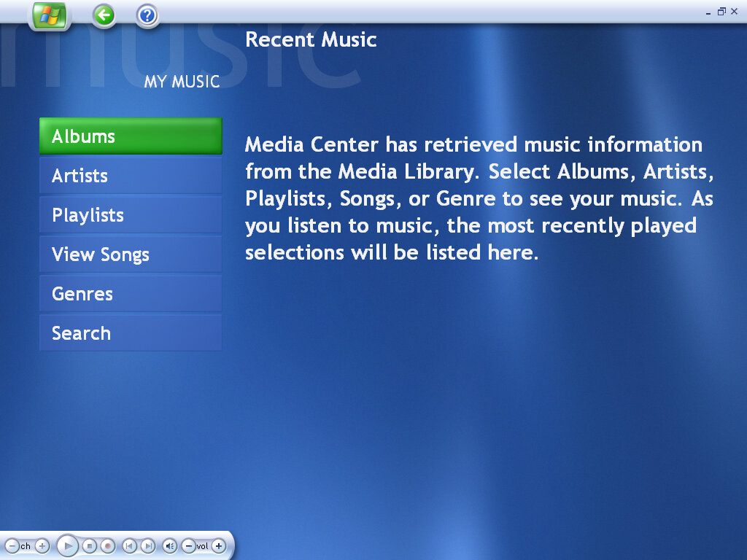Open the music Search page

[130, 332]
